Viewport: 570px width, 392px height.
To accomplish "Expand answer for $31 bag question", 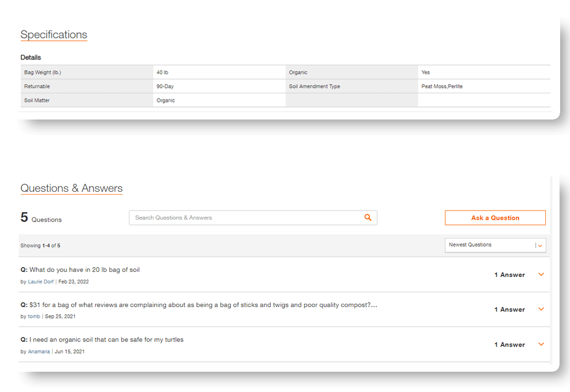I will (x=541, y=309).
